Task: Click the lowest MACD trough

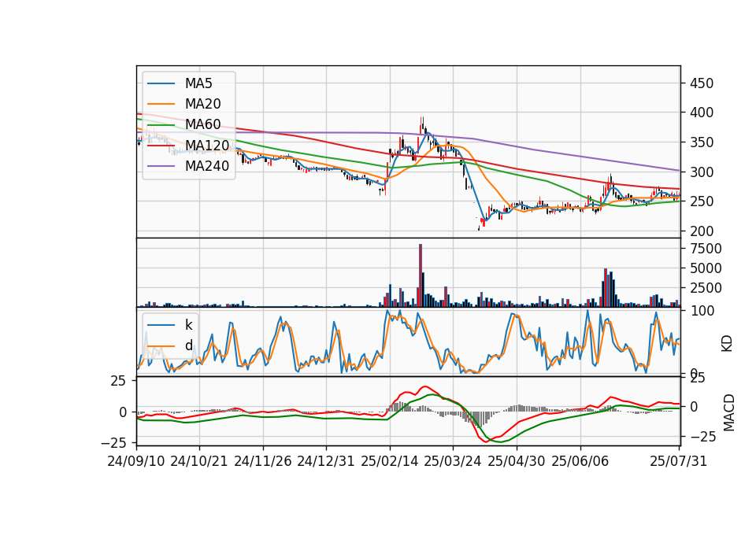Action: tap(484, 441)
